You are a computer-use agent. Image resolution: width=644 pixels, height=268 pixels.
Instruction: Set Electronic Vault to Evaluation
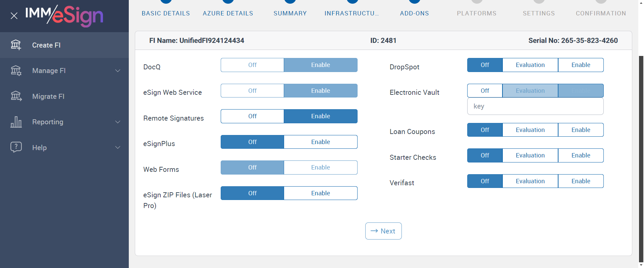(530, 91)
